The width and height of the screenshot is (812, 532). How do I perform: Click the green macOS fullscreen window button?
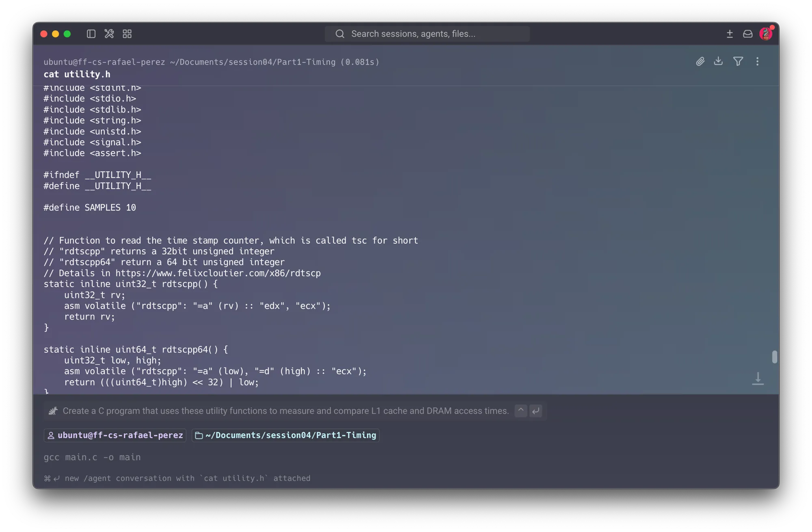pos(67,34)
